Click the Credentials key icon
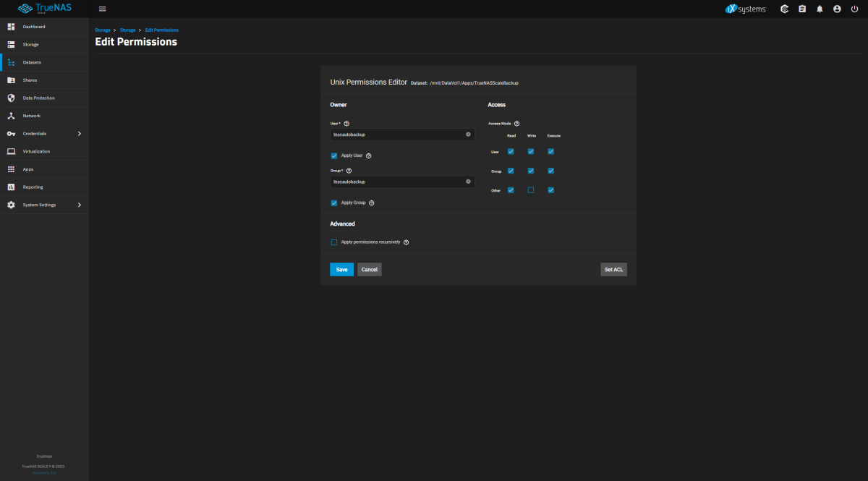 [11, 134]
